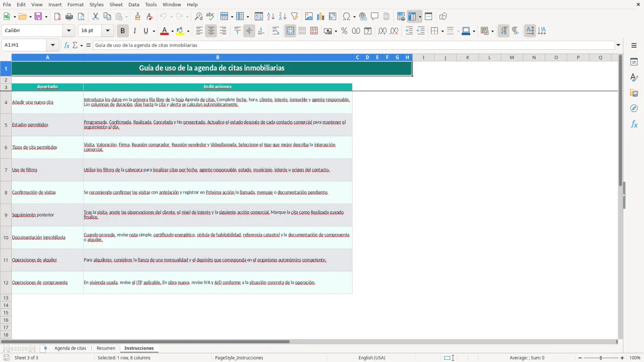Toggle Italic formatting

[134, 31]
